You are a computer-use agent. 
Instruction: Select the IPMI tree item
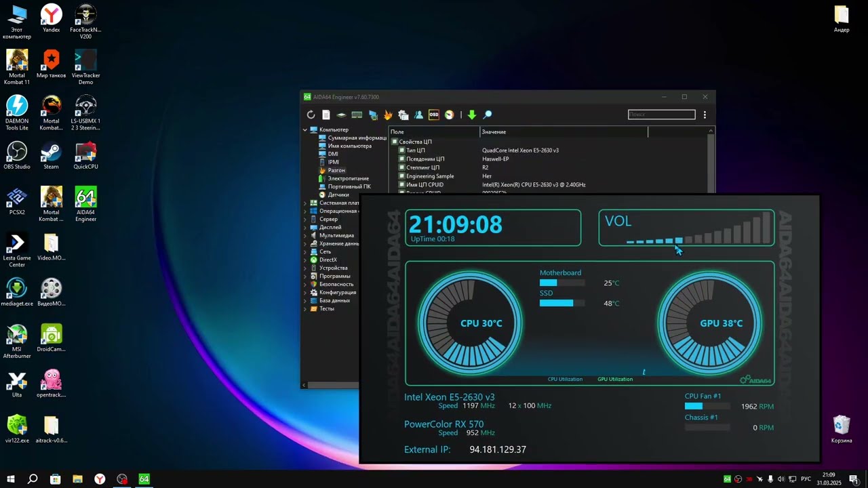click(x=329, y=162)
